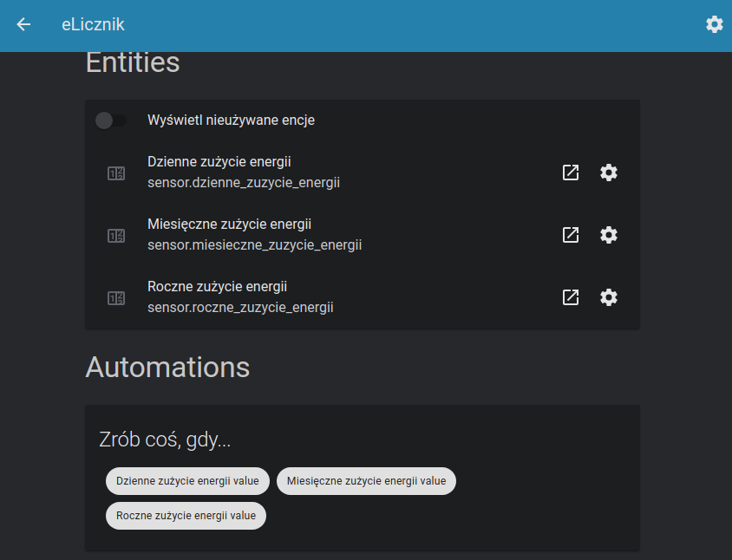Open Roczne zużycie energii in new window
The height and width of the screenshot is (560, 732).
pos(570,297)
